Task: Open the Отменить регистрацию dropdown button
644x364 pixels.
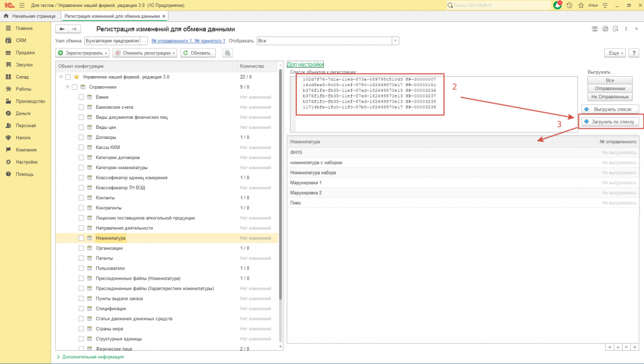Action: [145, 53]
